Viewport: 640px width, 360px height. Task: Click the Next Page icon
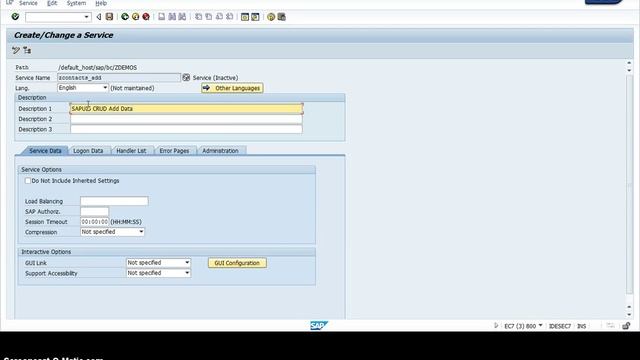[x=219, y=17]
